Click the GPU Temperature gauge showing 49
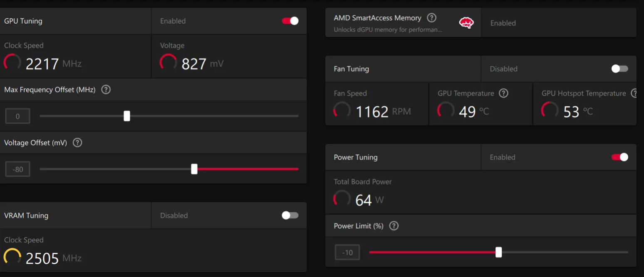The height and width of the screenshot is (277, 644). click(446, 110)
